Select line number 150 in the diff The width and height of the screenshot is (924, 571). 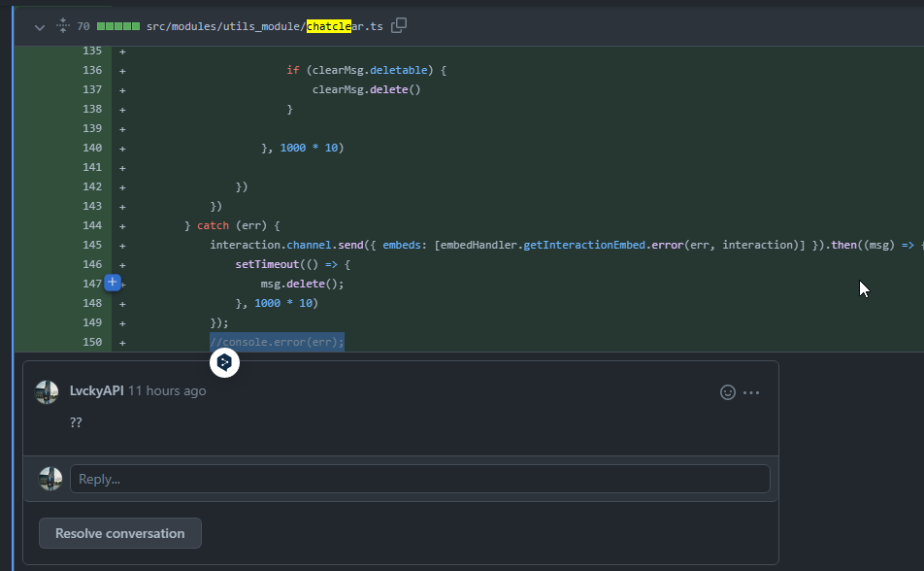click(x=92, y=342)
